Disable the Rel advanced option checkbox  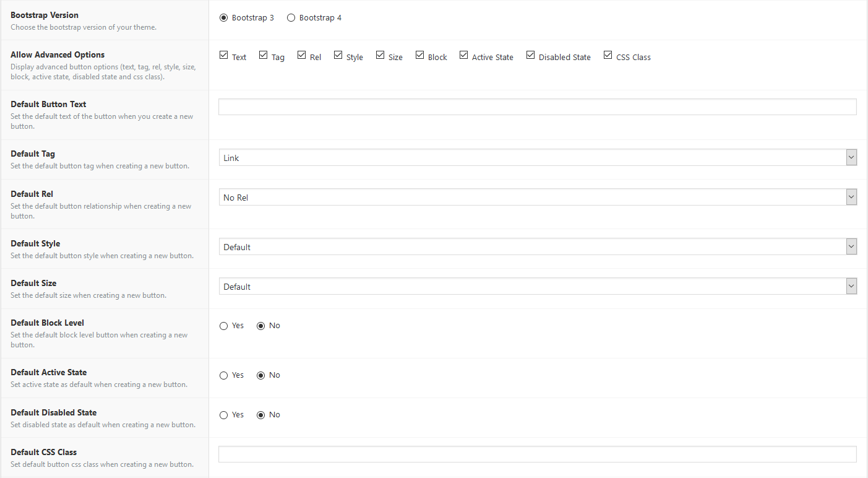pyautogui.click(x=301, y=55)
